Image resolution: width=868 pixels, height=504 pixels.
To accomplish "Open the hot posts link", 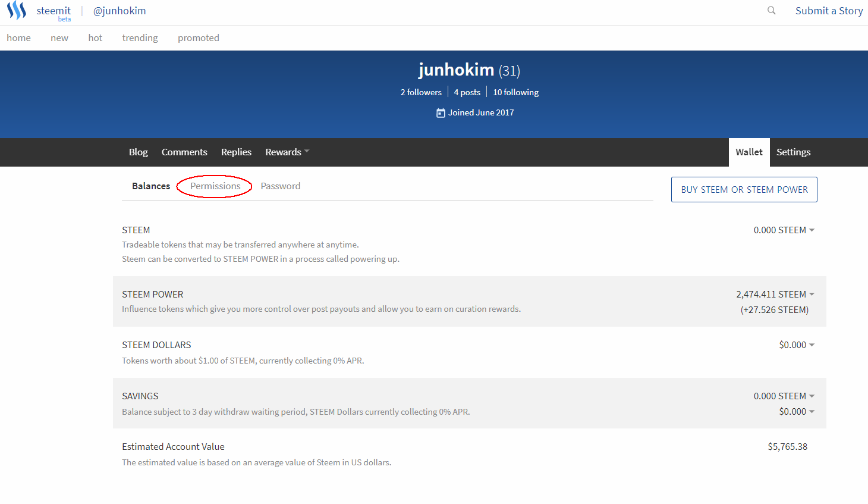I will pyautogui.click(x=95, y=38).
